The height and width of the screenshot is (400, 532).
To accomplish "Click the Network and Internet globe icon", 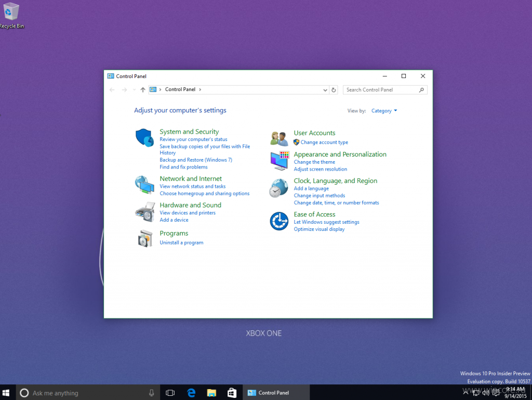I will point(144,185).
